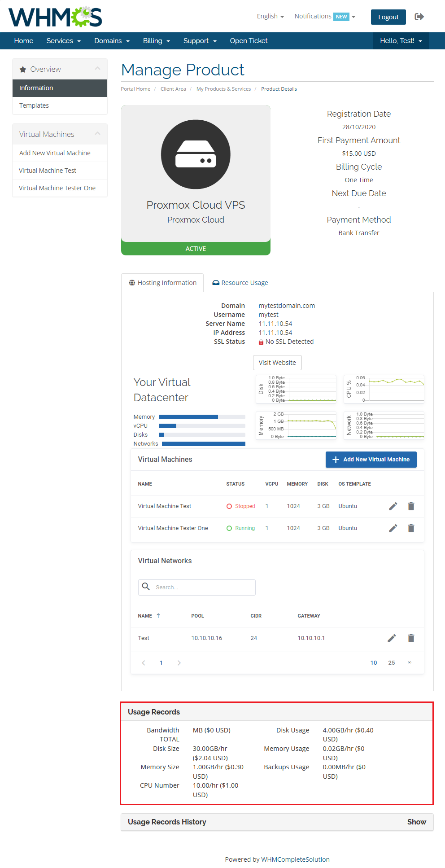The height and width of the screenshot is (868, 445).
Task: Expand the Services menu
Action: coord(63,41)
